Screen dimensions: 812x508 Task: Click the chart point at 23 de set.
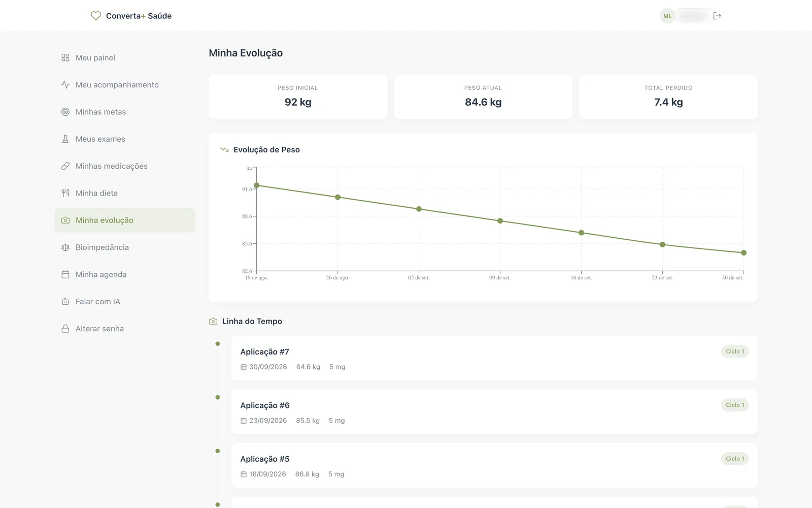tap(662, 244)
